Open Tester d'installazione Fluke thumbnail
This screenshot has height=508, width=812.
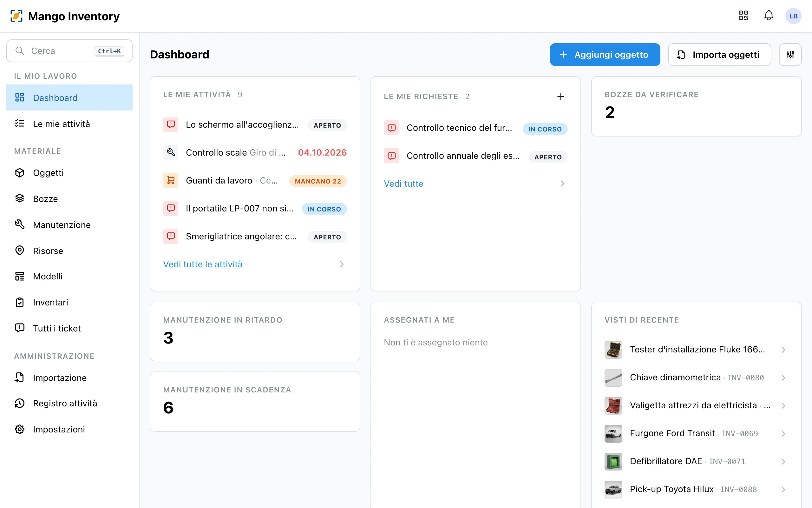(x=613, y=350)
